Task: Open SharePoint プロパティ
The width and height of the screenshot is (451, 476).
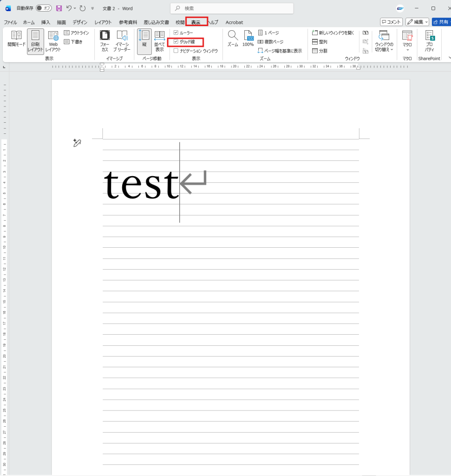Action: click(x=429, y=40)
